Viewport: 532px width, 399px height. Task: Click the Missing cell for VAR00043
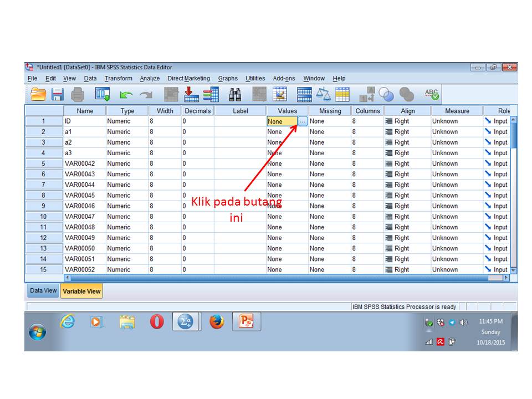tap(329, 174)
